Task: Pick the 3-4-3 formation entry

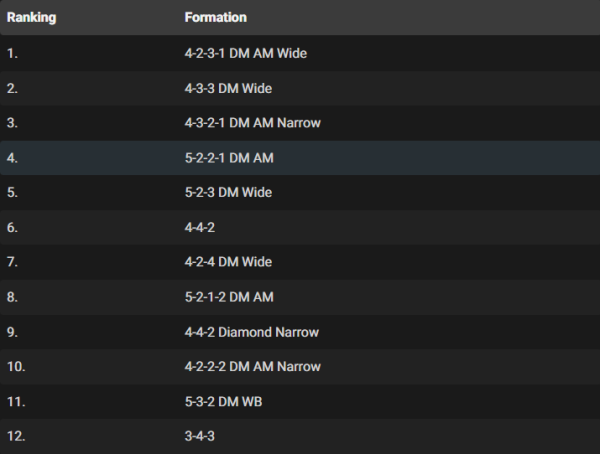Action: coord(200,436)
